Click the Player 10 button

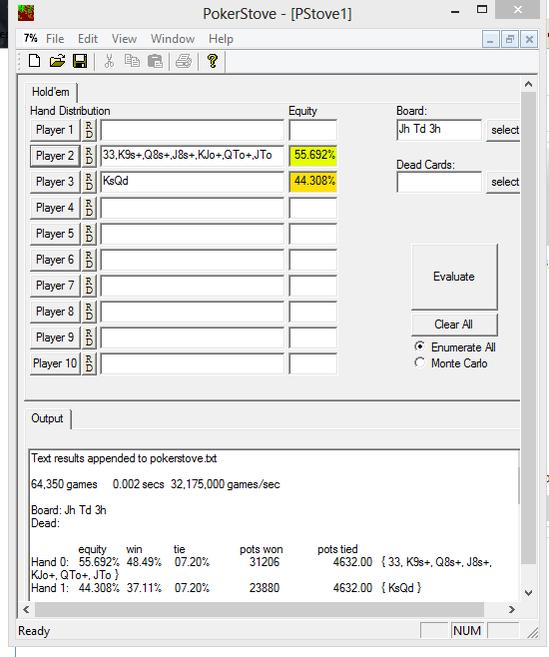coord(55,364)
